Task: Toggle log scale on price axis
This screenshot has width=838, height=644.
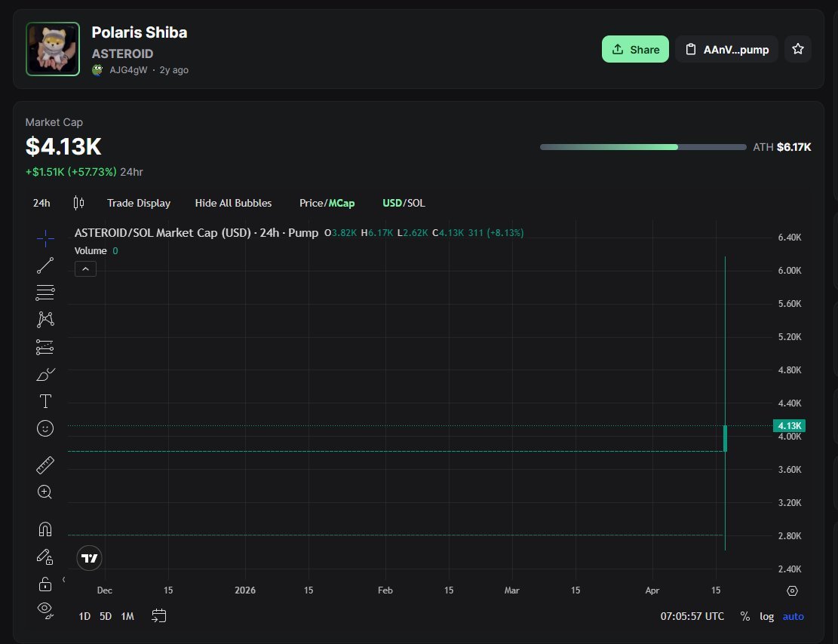Action: point(766,616)
